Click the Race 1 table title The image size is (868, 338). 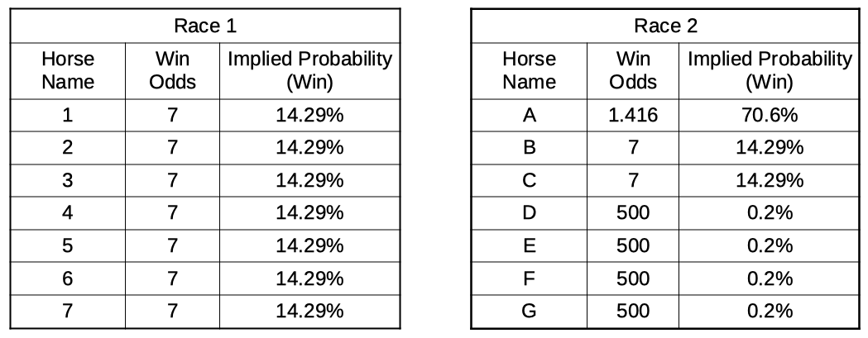205,26
